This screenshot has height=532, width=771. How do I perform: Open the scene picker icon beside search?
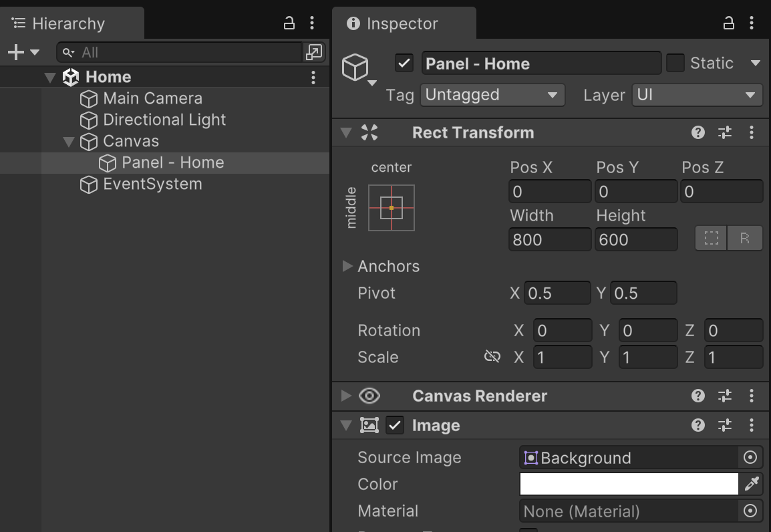click(x=313, y=52)
